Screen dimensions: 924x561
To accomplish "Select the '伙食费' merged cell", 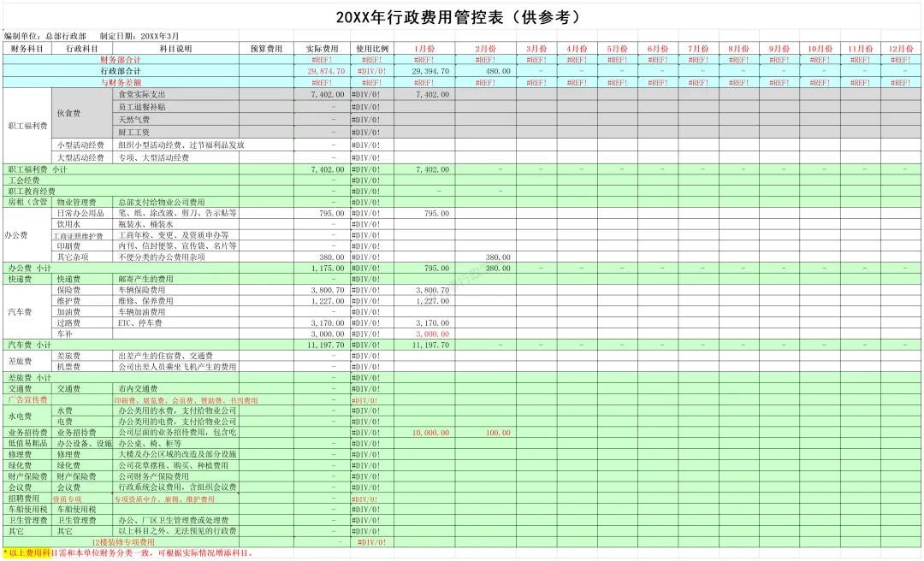I will [x=82, y=113].
